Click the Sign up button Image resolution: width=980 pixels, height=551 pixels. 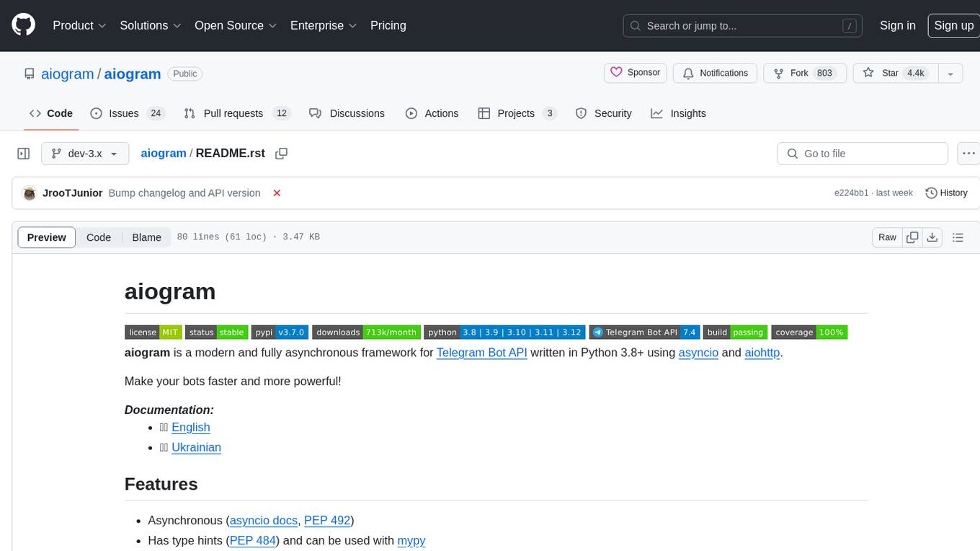(953, 25)
